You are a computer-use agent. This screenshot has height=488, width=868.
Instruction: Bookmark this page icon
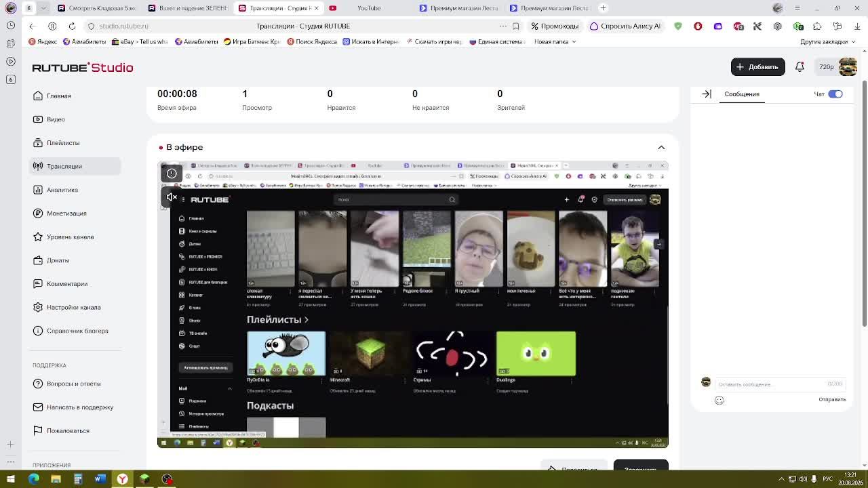(516, 26)
